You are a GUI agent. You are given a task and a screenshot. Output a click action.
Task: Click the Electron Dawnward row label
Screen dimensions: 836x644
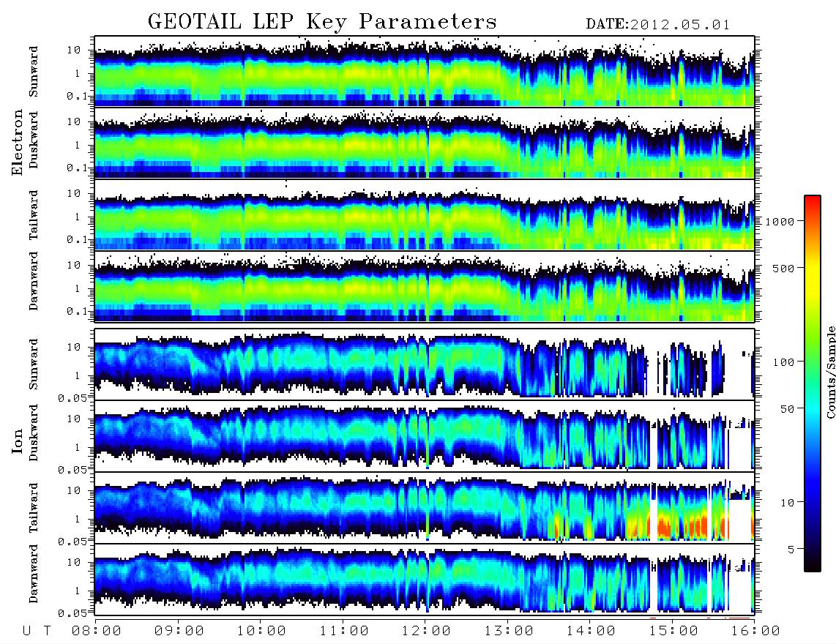pyautogui.click(x=34, y=281)
